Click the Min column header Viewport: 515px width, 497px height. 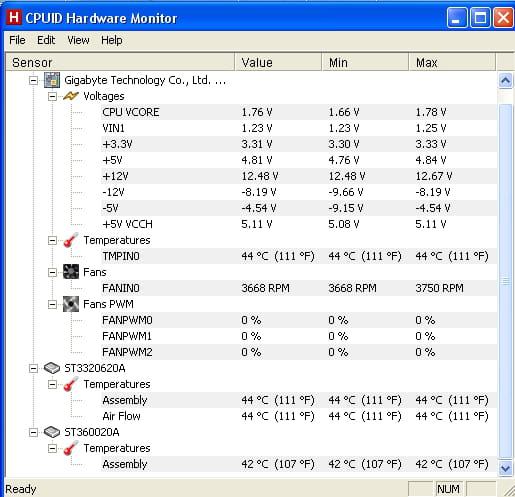[365, 62]
